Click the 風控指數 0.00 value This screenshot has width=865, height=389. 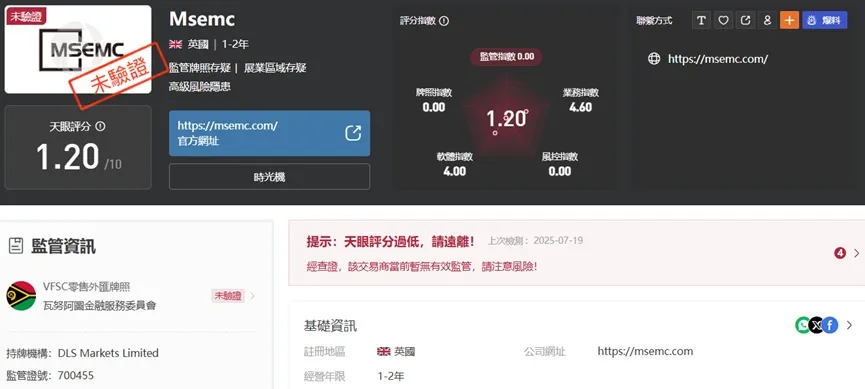point(559,171)
